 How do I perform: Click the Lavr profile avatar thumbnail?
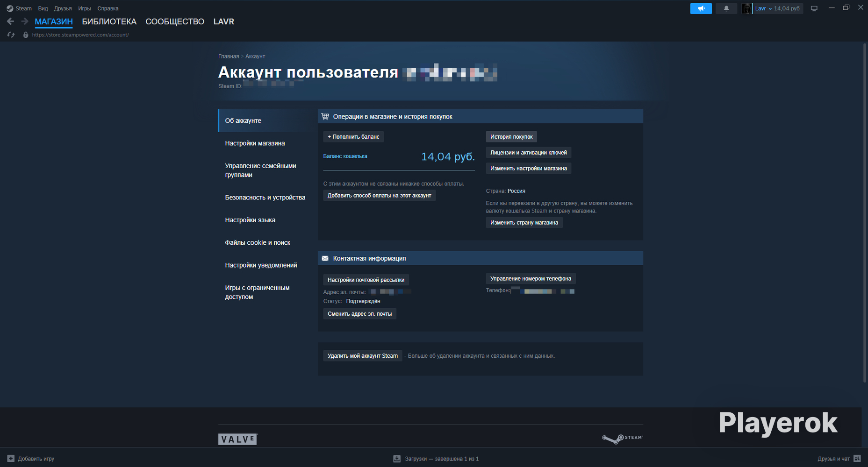click(x=747, y=8)
